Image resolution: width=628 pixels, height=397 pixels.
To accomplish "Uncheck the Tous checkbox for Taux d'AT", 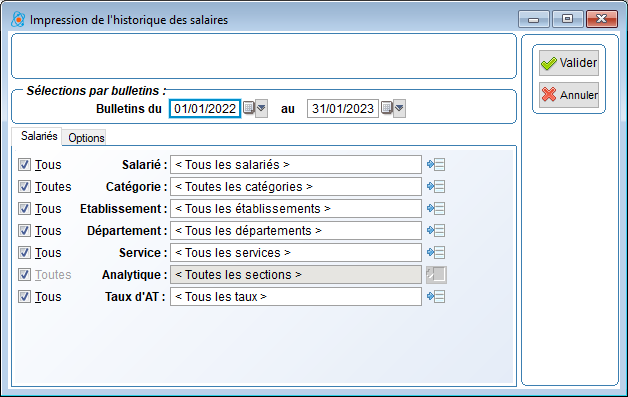I will click(24, 297).
